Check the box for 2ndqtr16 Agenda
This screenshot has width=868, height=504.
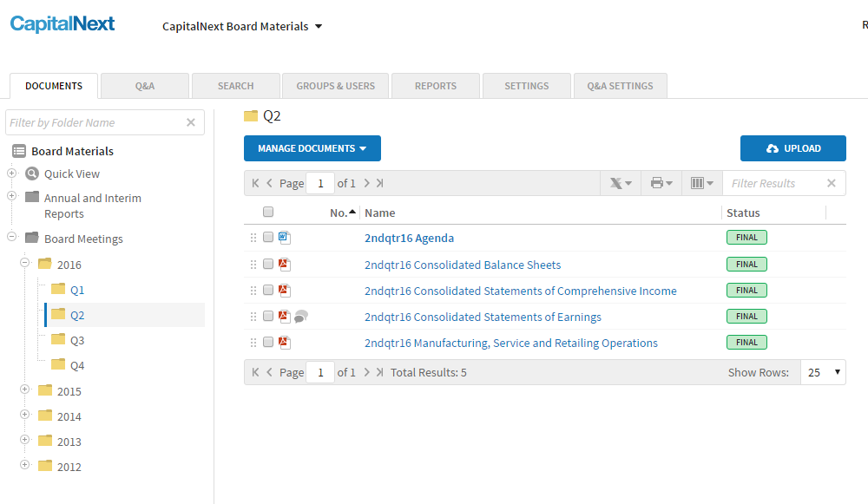(267, 237)
